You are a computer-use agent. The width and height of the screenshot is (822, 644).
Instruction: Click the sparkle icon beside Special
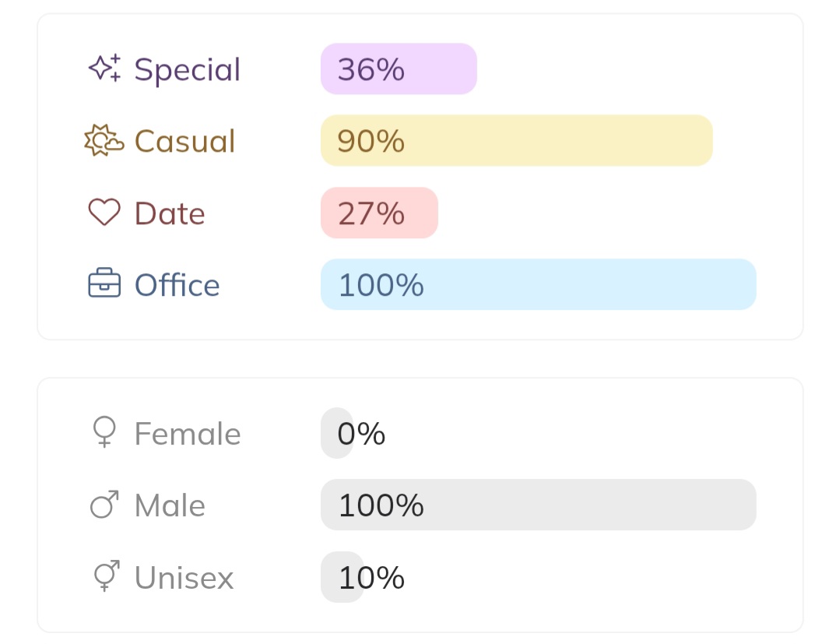pos(104,69)
